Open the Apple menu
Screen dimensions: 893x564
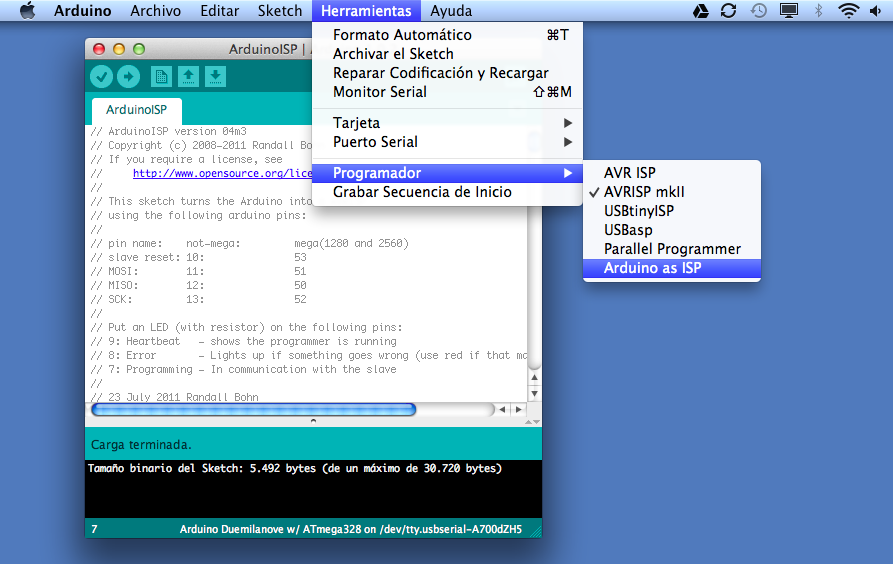coord(27,10)
